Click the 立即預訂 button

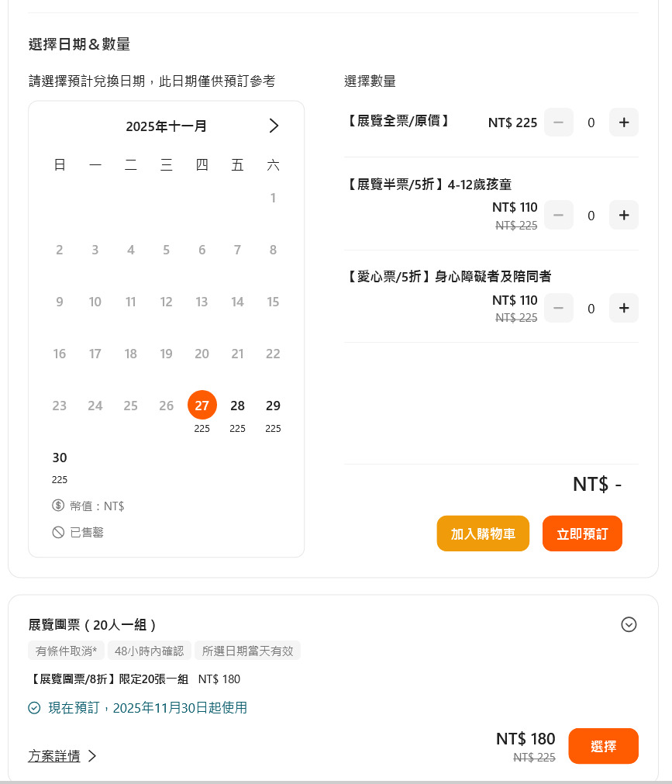pyautogui.click(x=582, y=534)
